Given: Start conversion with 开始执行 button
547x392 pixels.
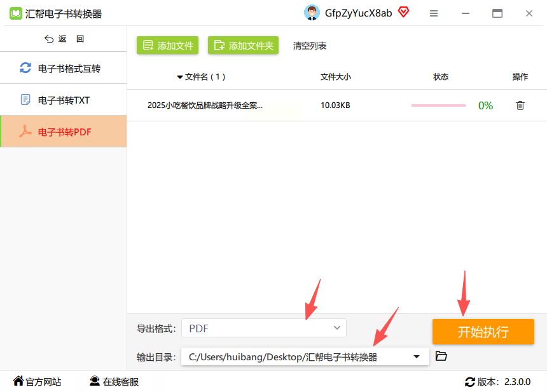Looking at the screenshot, I should point(483,332).
